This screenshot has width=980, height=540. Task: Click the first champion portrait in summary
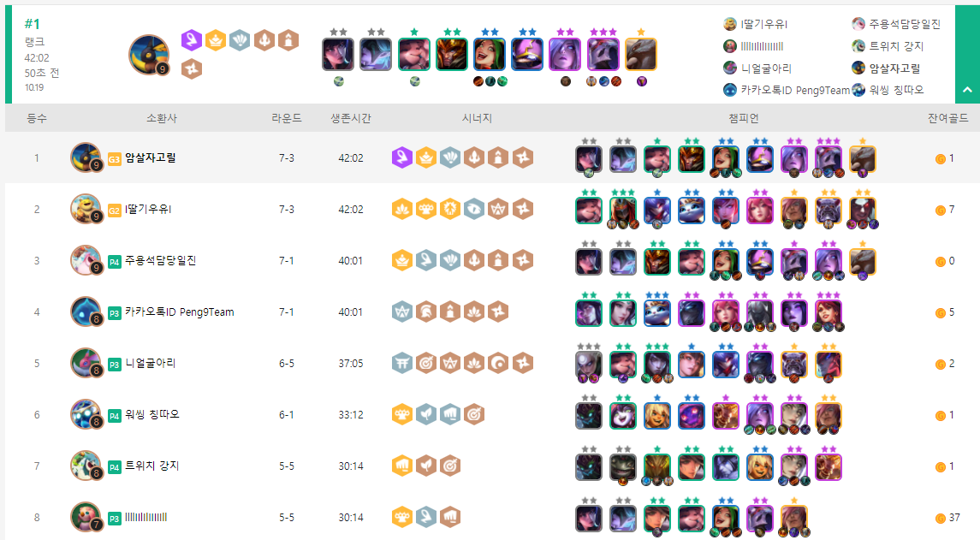coord(338,55)
